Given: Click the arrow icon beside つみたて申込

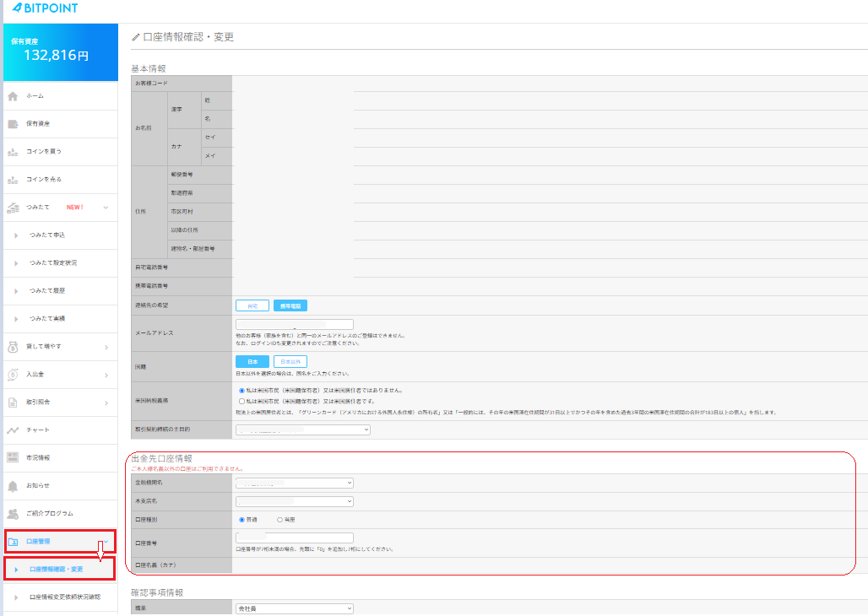Looking at the screenshot, I should pyautogui.click(x=16, y=235).
